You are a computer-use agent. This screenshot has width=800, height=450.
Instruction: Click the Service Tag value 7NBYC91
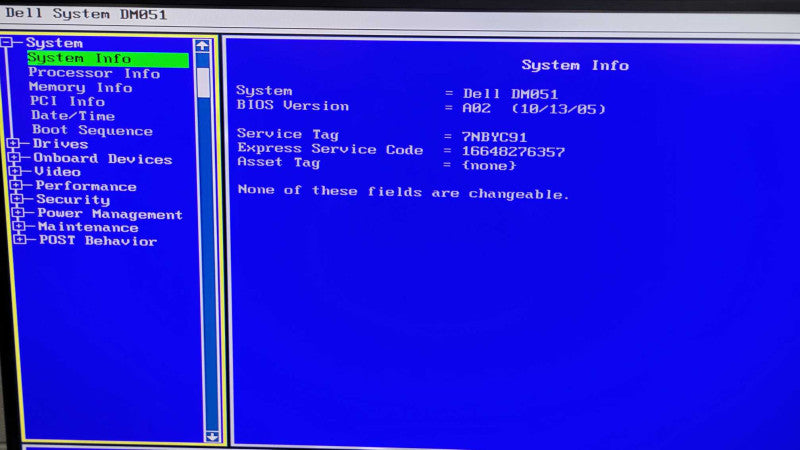pos(494,137)
